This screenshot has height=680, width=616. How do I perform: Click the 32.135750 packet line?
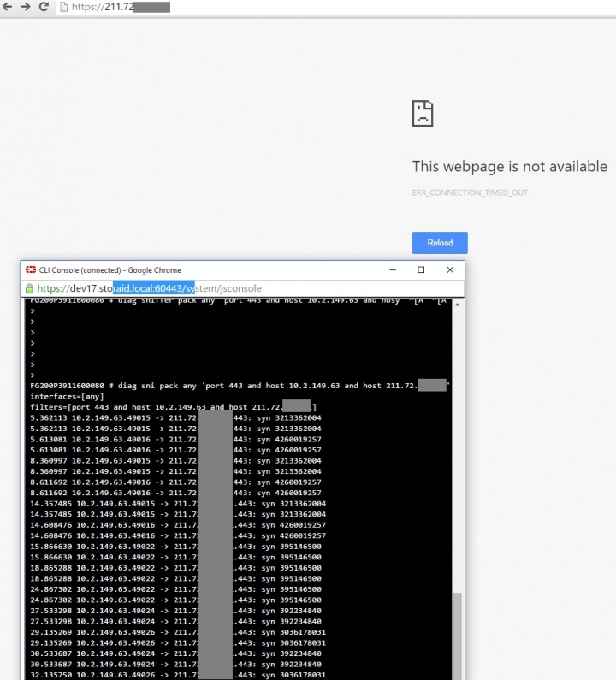click(x=178, y=675)
